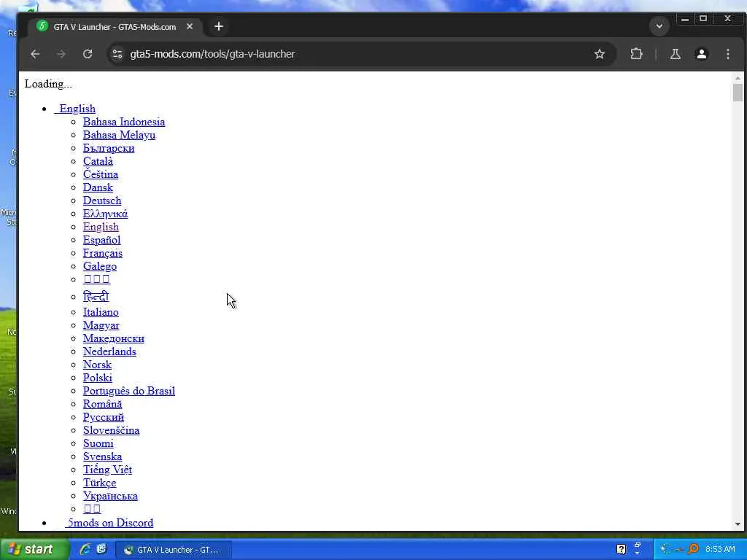The width and height of the screenshot is (747, 560).
Task: Switch language to Nederlands
Action: (109, 351)
